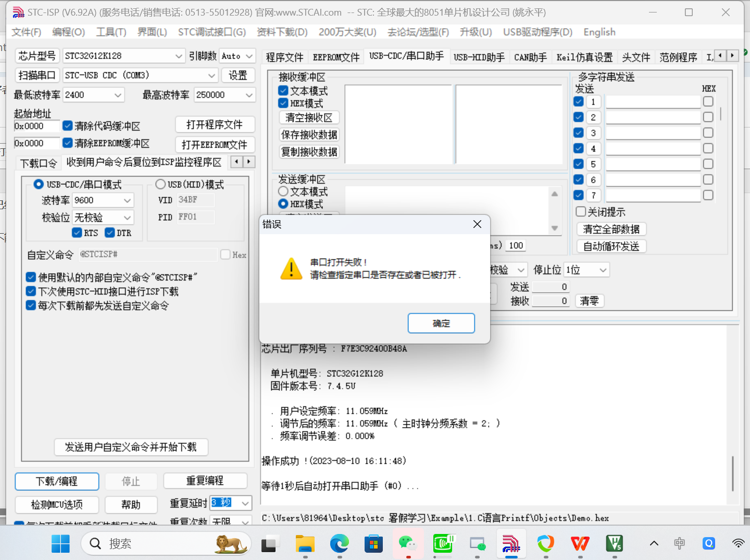This screenshot has height=560, width=750.
Task: Toggle receive buffer 文本模式 checkbox
Action: click(x=283, y=91)
